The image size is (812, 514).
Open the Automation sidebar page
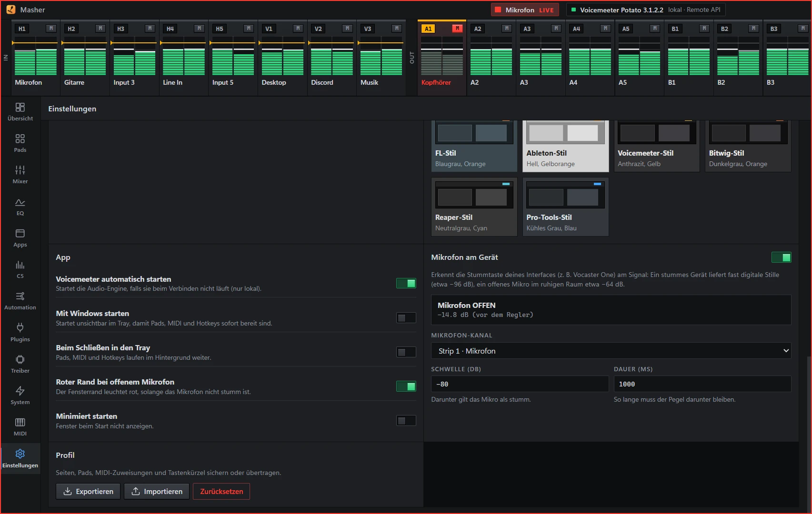20,301
